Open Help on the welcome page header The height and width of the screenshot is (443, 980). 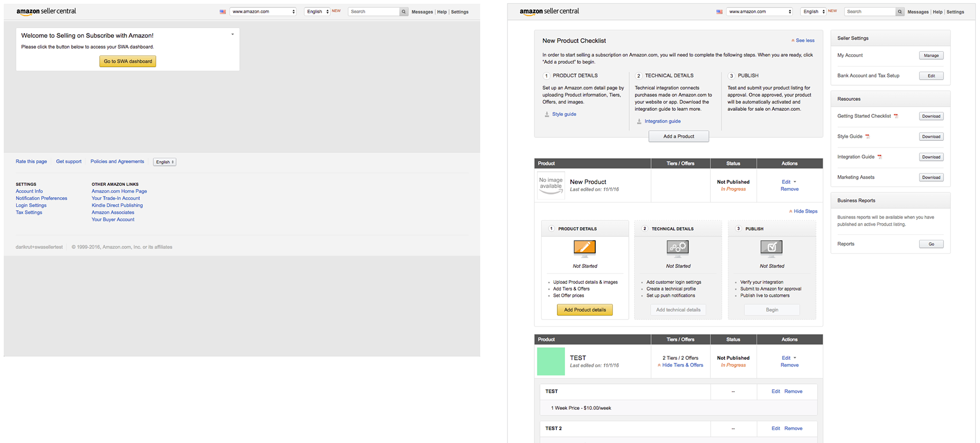point(442,12)
